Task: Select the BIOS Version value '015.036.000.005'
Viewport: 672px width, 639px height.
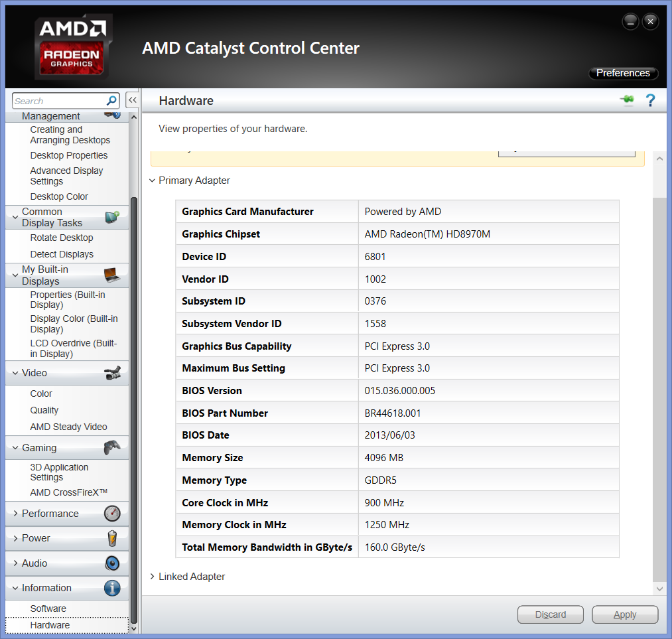Action: click(400, 390)
